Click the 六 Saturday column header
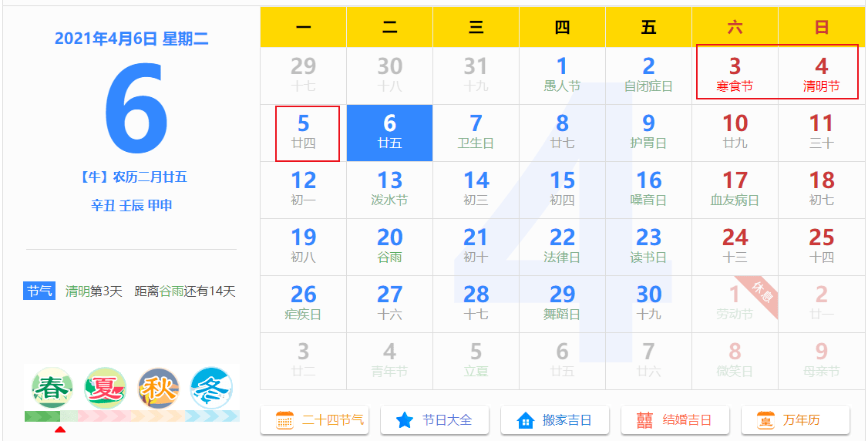 [x=735, y=29]
